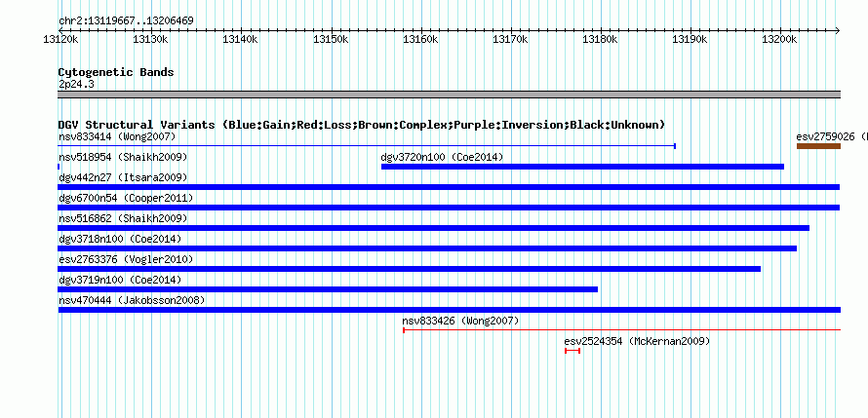Screen dimensions: 868x418
Task: Select the nsv833426 (Wong2007) label
Action: click(x=460, y=321)
